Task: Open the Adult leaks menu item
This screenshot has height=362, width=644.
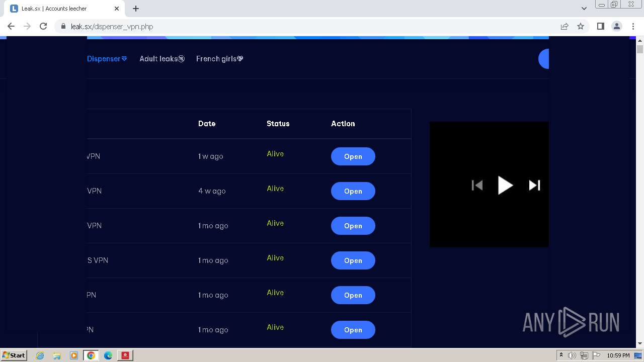Action: (162, 59)
